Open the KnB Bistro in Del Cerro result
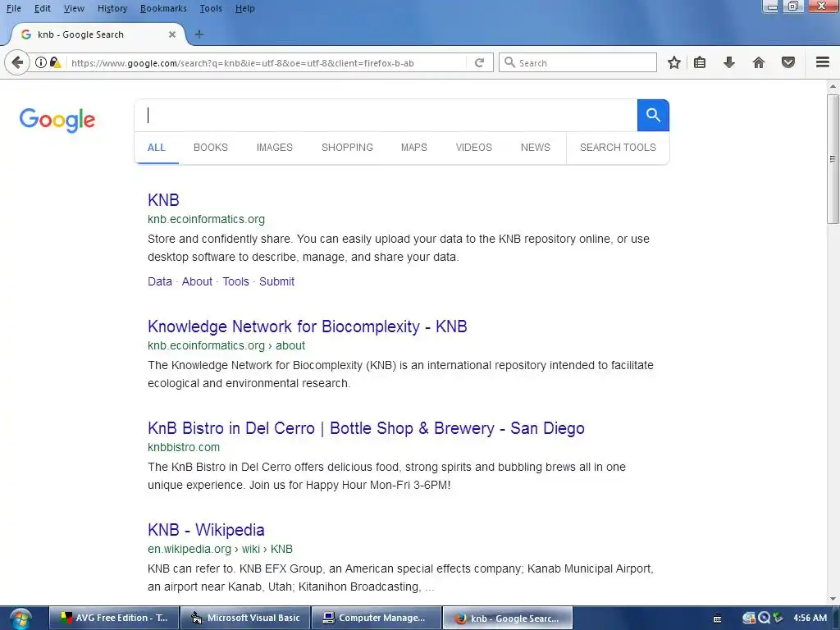 click(x=366, y=428)
